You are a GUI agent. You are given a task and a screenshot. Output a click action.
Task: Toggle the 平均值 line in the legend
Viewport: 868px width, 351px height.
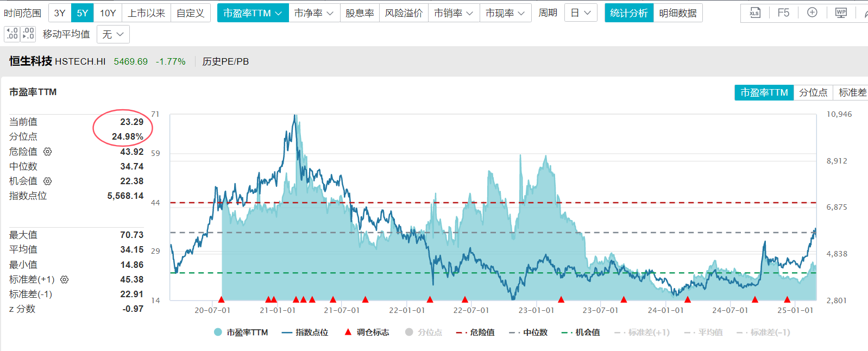tap(703, 332)
